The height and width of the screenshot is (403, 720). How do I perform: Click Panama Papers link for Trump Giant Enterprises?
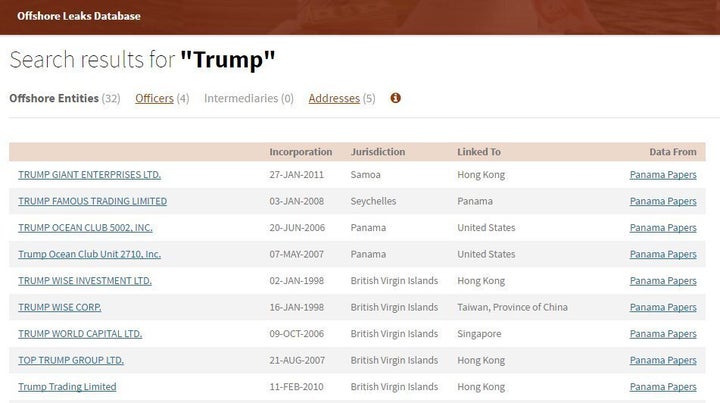tap(663, 175)
